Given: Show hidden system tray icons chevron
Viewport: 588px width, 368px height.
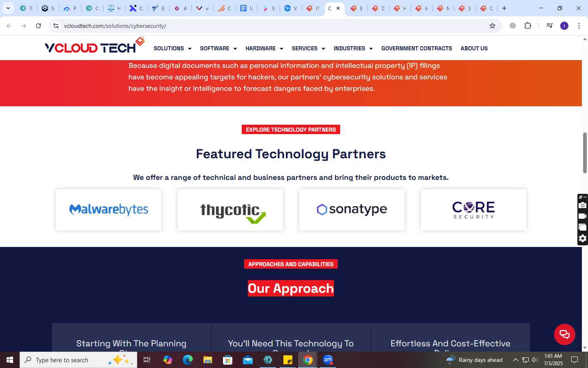Looking at the screenshot, I should coord(515,360).
